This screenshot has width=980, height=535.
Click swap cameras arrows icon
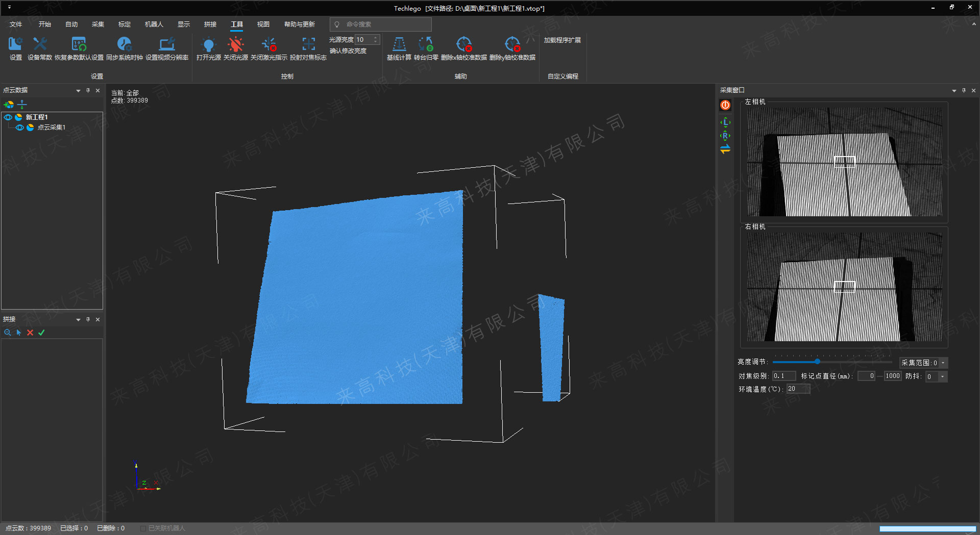click(725, 149)
